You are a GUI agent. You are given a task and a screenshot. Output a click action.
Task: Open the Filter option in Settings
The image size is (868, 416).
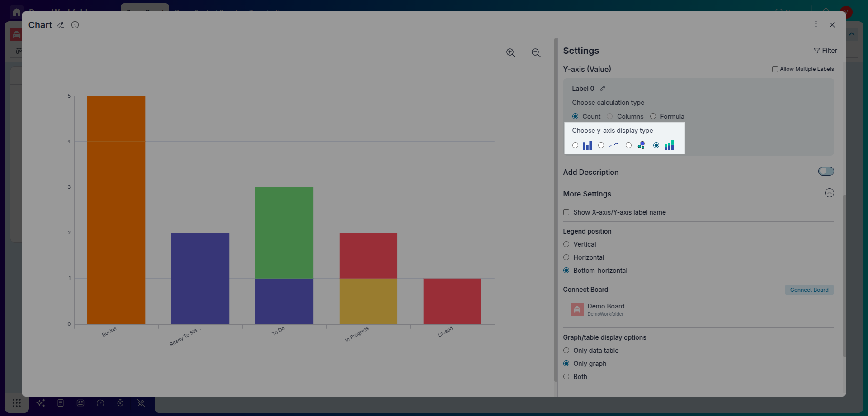tap(826, 51)
